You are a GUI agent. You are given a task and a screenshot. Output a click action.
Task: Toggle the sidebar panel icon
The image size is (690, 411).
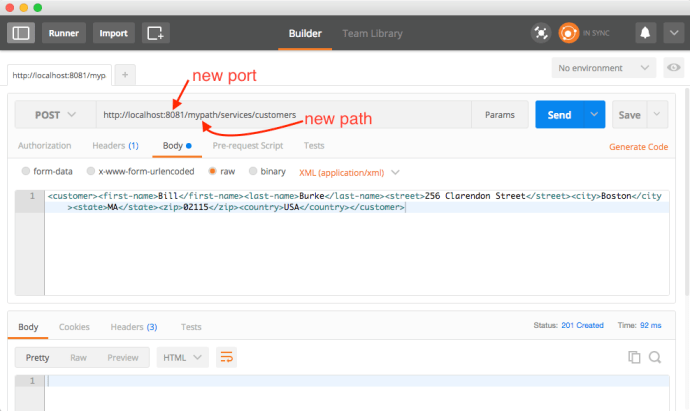point(21,33)
